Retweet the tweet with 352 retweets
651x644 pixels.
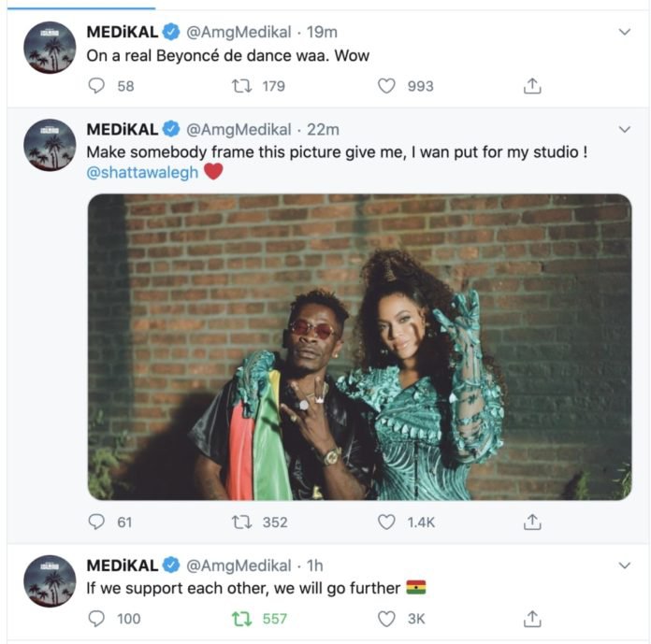tap(241, 522)
